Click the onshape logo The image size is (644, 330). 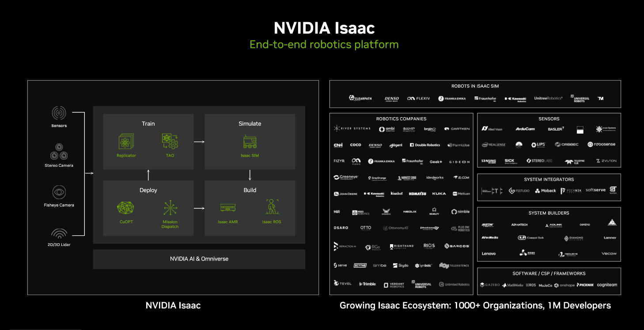coord(564,285)
